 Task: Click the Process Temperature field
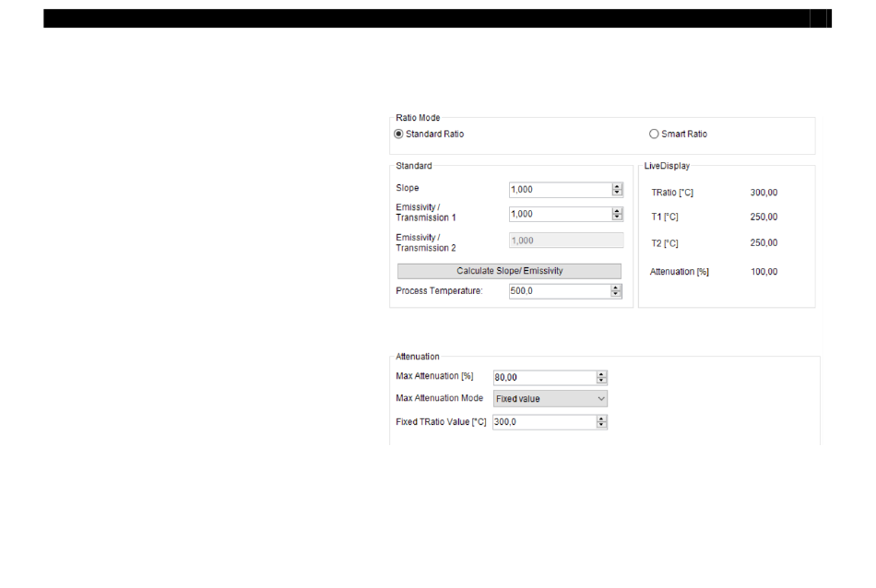(559, 291)
